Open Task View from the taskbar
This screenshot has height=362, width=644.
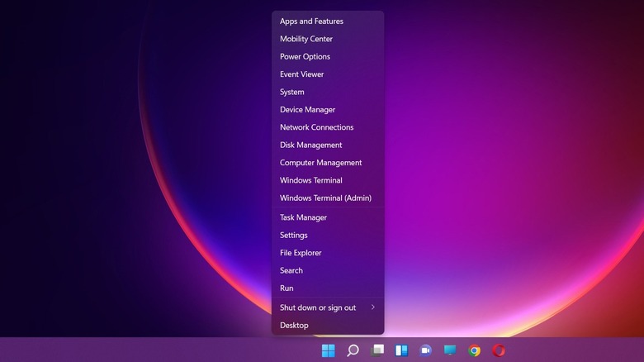click(377, 350)
